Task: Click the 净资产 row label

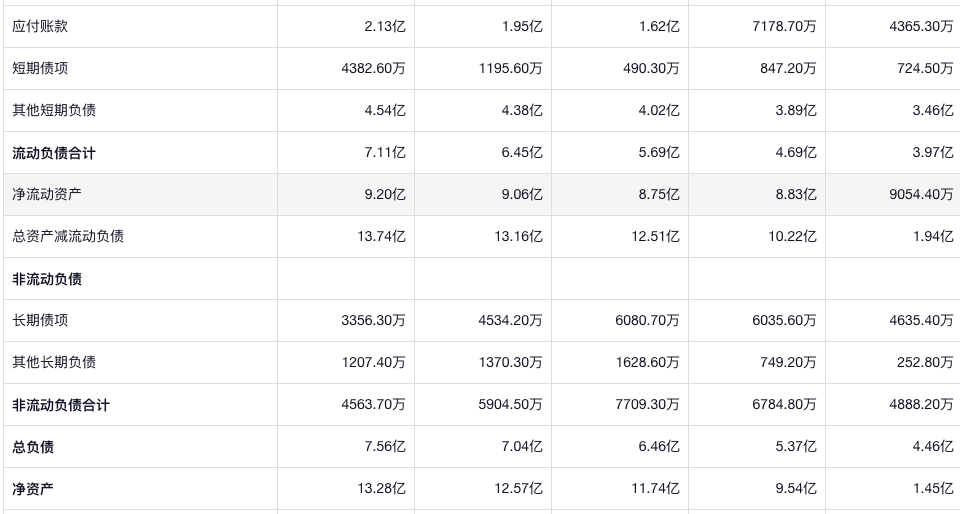Action: 33,489
